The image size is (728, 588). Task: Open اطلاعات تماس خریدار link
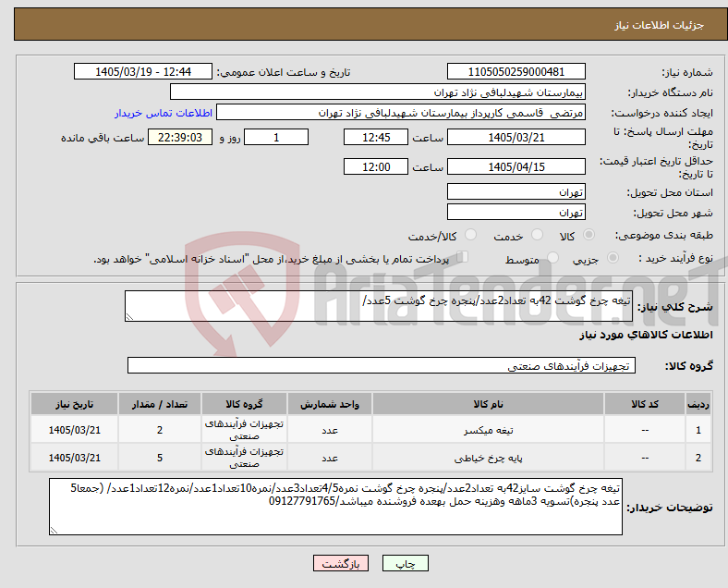tap(164, 113)
